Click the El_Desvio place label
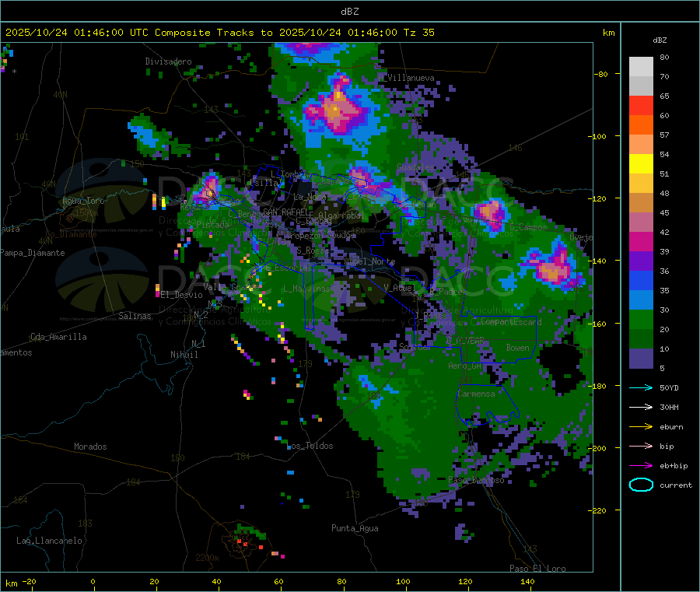This screenshot has width=700, height=592. pos(182,295)
